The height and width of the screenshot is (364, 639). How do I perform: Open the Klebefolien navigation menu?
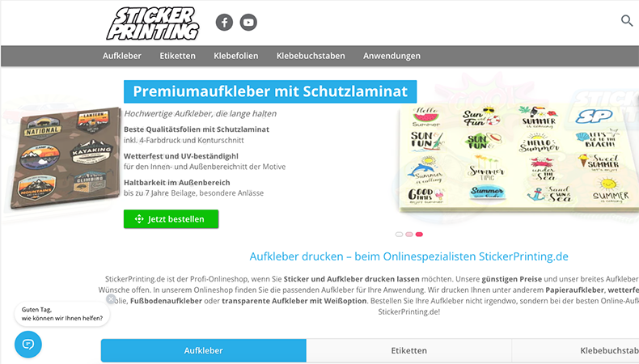(x=236, y=56)
